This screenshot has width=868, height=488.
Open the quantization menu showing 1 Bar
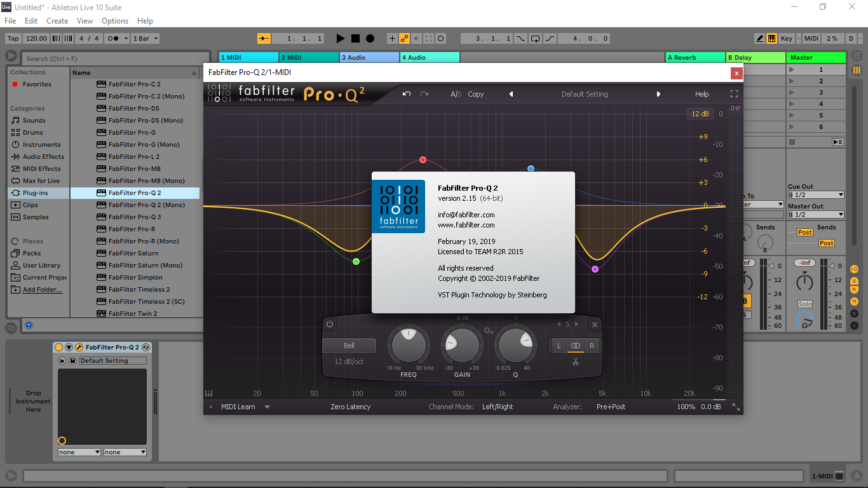pos(146,39)
